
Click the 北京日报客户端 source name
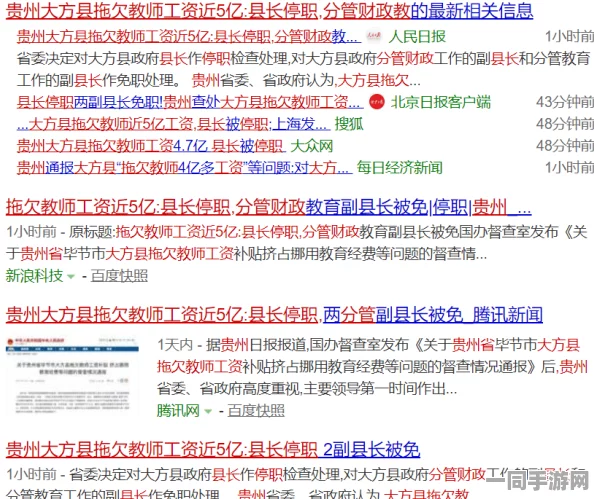(441, 102)
